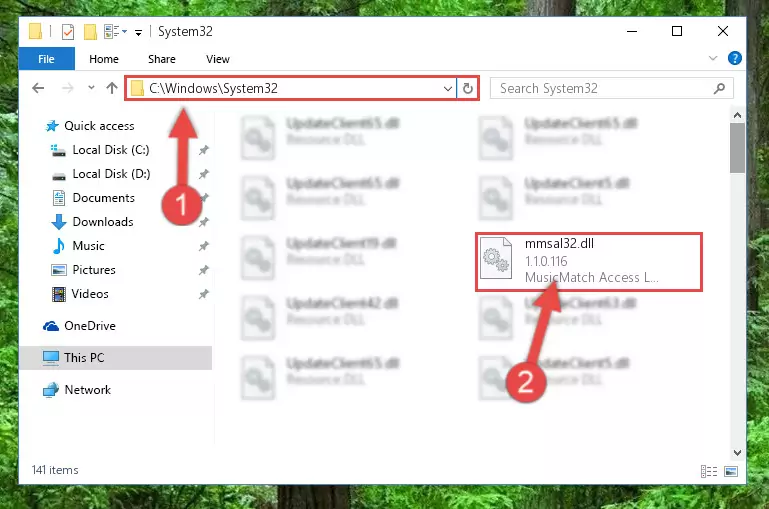Switch to Details view icon
Screen dimensions: 769x509
click(709, 472)
